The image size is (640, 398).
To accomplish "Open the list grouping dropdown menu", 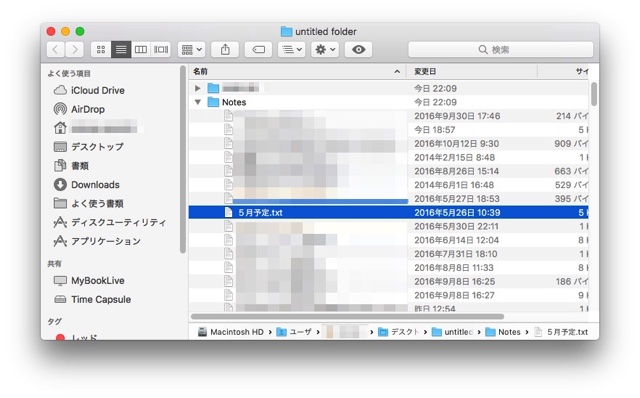I will point(291,50).
